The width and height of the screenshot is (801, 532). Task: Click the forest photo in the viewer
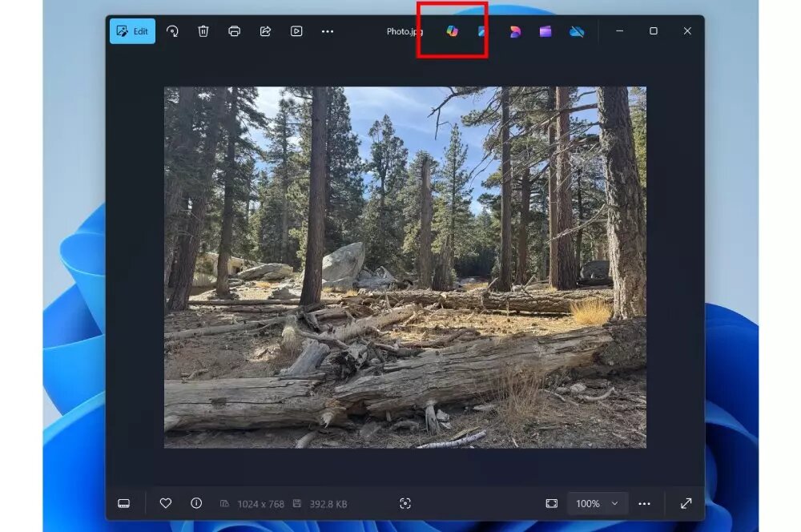coord(405,267)
